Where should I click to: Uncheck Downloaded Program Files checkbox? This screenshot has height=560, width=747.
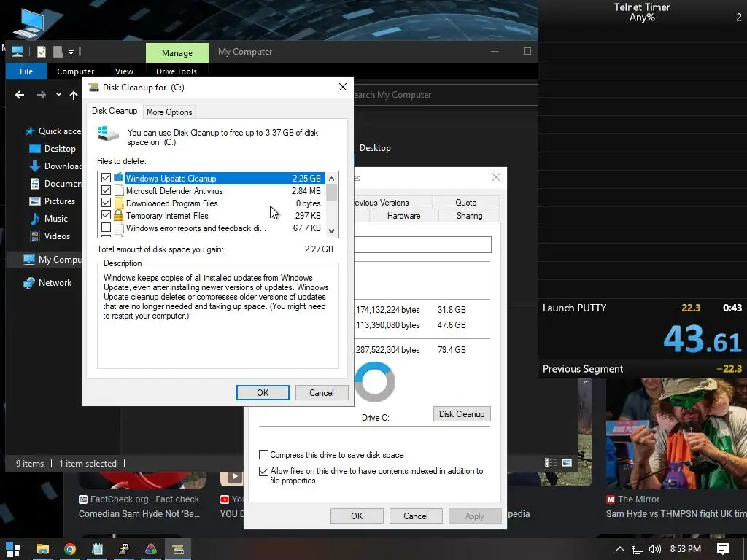point(106,203)
